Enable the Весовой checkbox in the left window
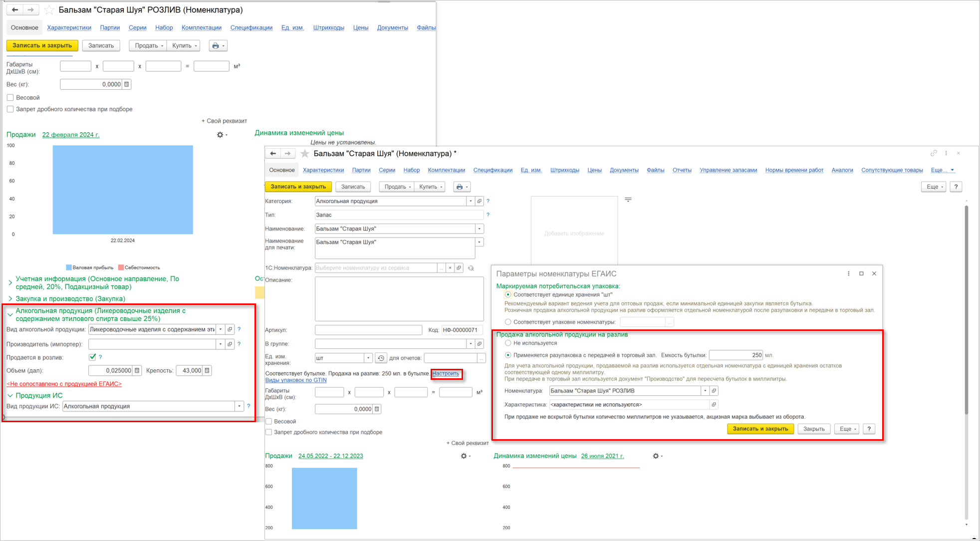The image size is (980, 541). (x=10, y=97)
